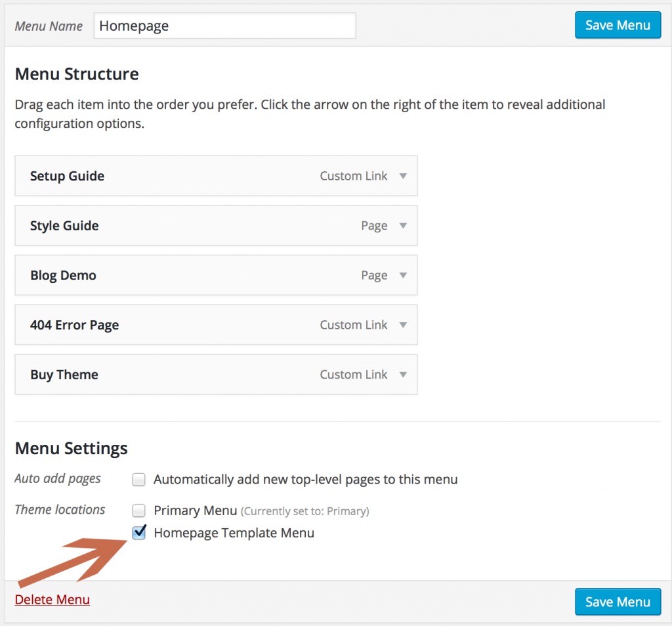The image size is (672, 626).
Task: Focus the Menu Name text field
Action: coord(224,26)
